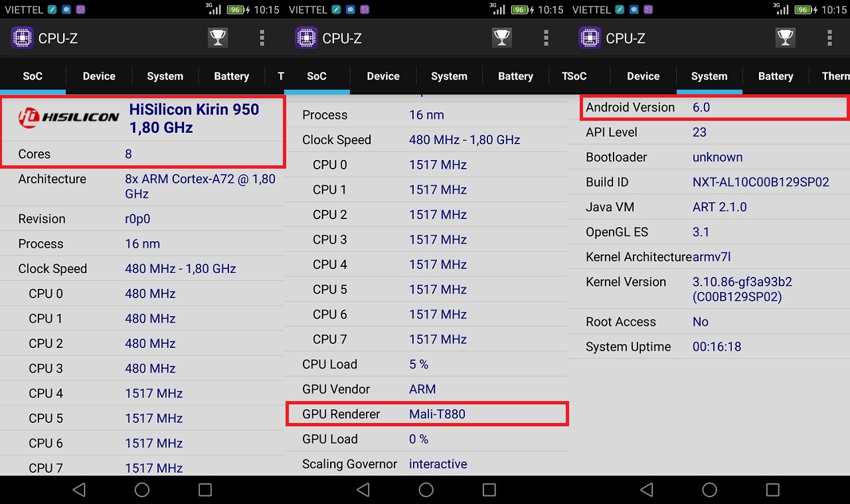Select the SoC tab on middle phone screen
This screenshot has height=504, width=850.
(317, 76)
